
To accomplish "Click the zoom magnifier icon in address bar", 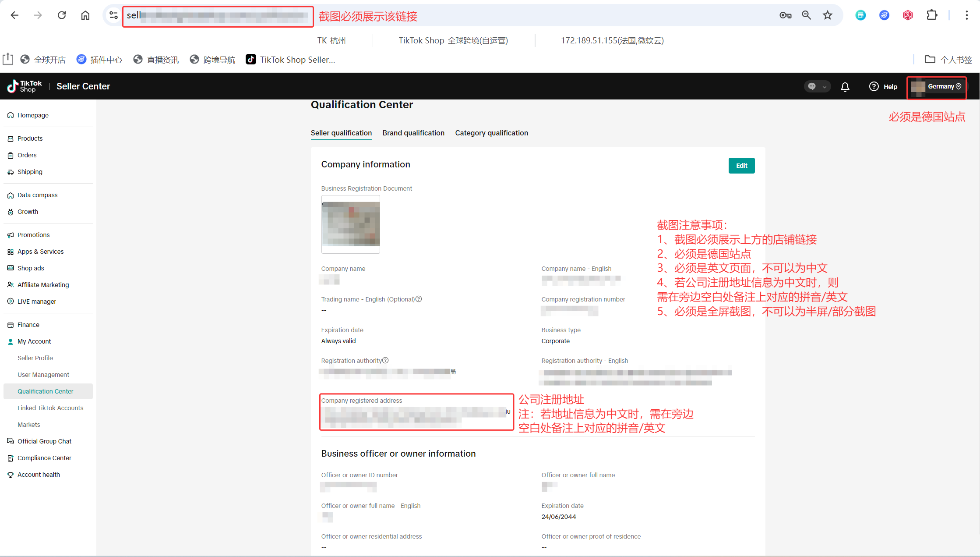I will pos(806,15).
